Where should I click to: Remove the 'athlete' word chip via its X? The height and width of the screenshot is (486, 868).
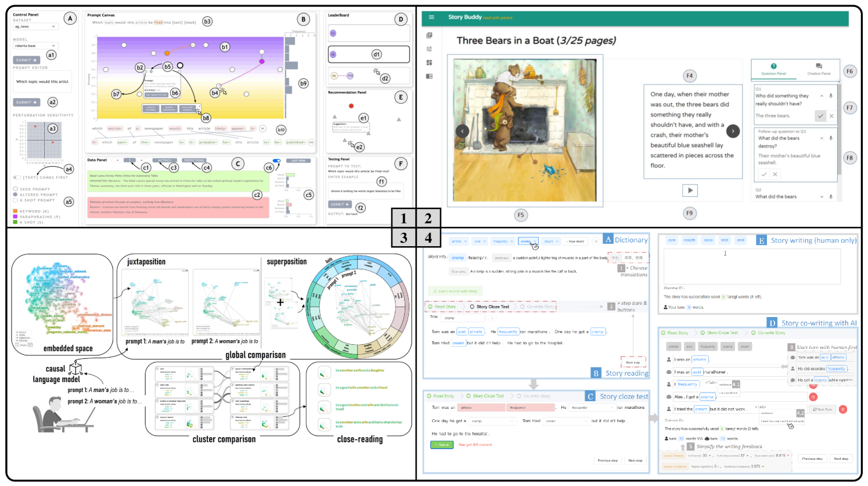pyautogui.click(x=466, y=241)
